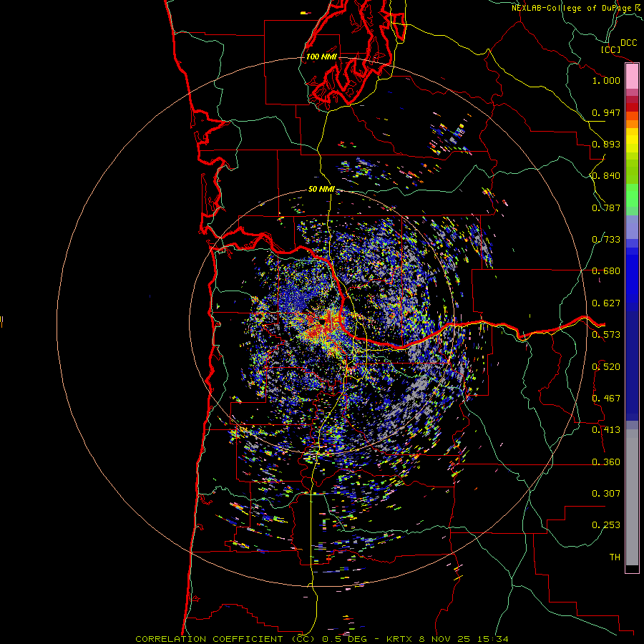Click the 0.467 legend value
The height and width of the screenshot is (644, 644).
[606, 399]
